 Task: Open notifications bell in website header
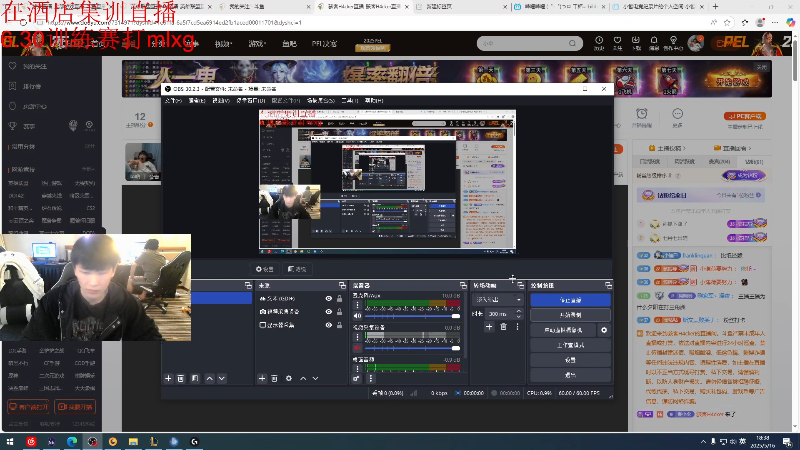coord(654,42)
